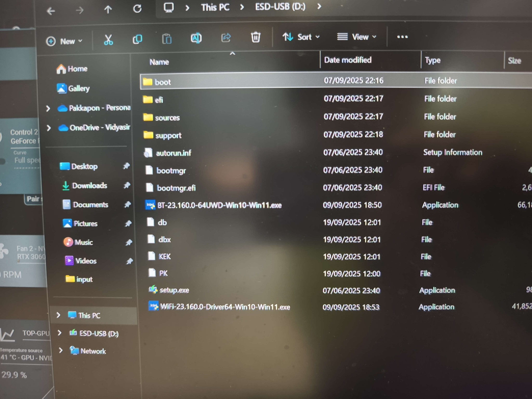532x399 pixels.
Task: Click the Delete trash can icon
Action: [256, 37]
